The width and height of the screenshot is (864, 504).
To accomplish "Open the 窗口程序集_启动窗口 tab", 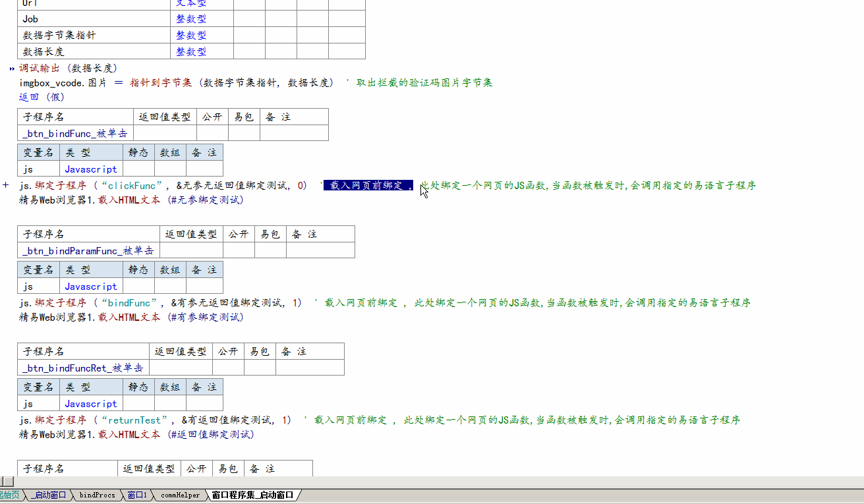I will click(252, 495).
